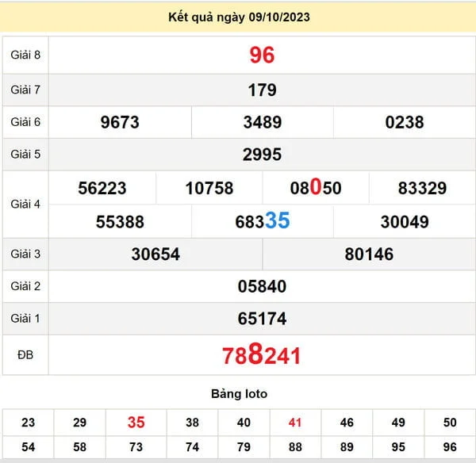Select the Giải 5 number 2995
The image size is (476, 463).
(262, 155)
